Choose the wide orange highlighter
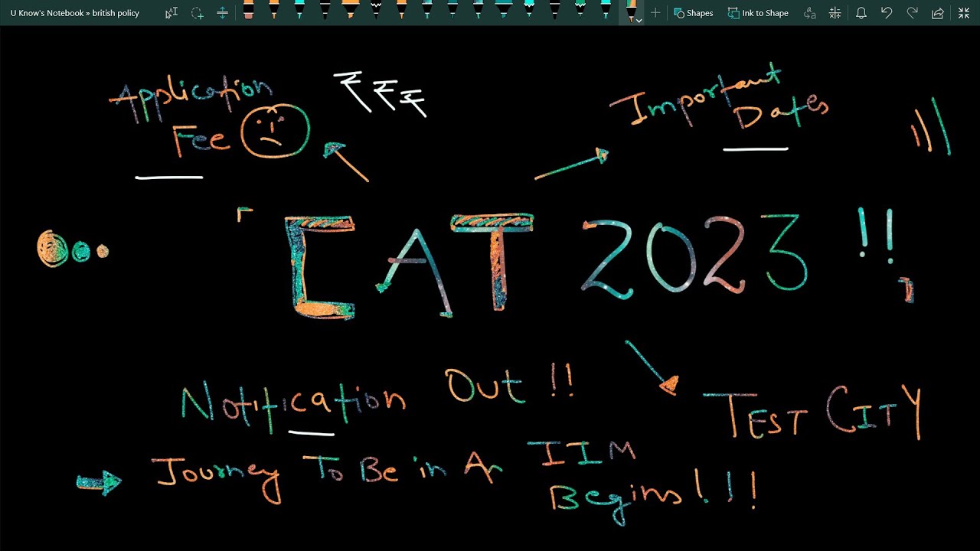The height and width of the screenshot is (551, 980). [349, 10]
